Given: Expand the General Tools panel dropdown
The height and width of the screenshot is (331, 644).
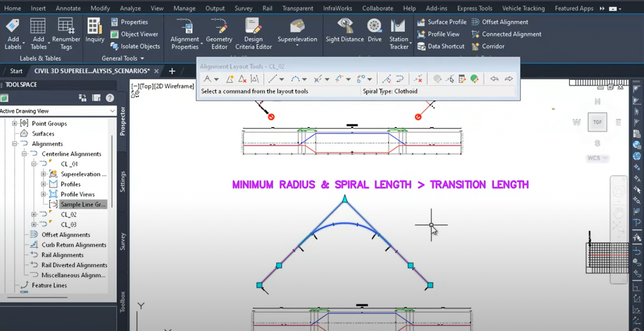Looking at the screenshot, I should [142, 59].
